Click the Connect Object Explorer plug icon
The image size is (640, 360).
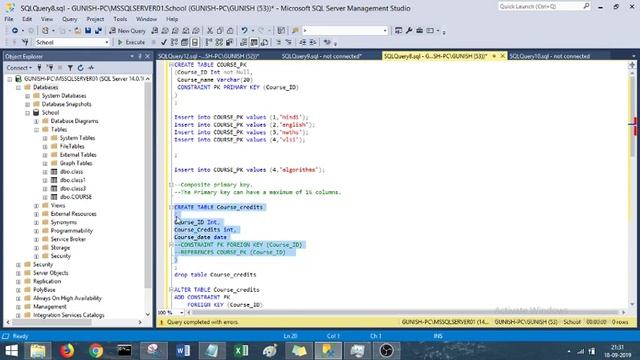(x=40, y=68)
